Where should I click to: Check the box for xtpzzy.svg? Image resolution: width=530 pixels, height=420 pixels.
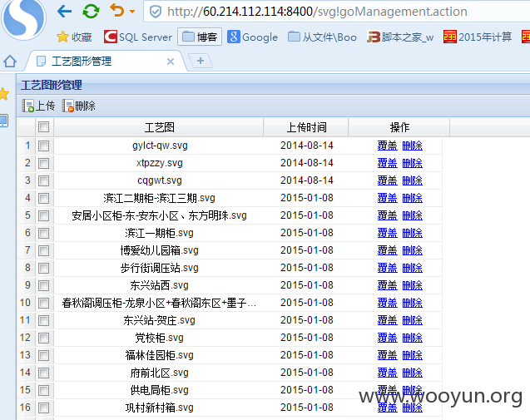tap(43, 164)
